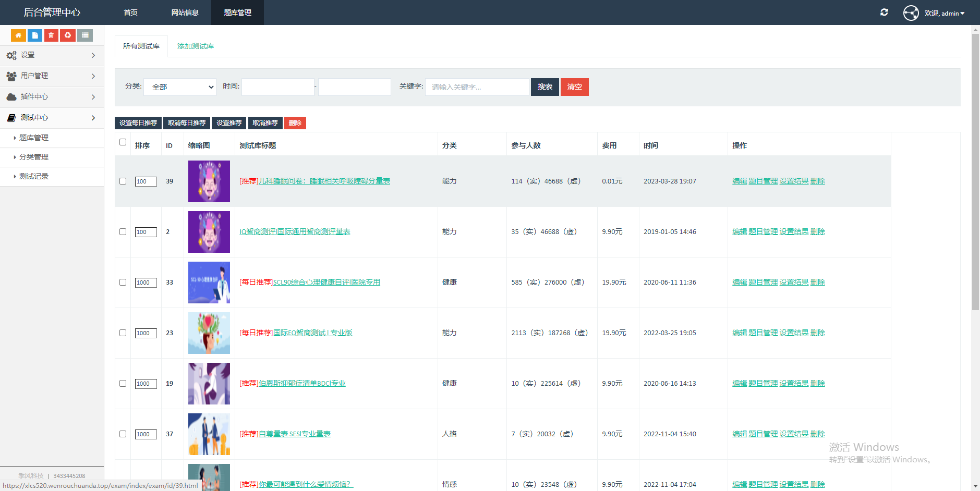Image resolution: width=980 pixels, height=491 pixels.
Task: Click the orange home icon in sidebar
Action: (18, 35)
